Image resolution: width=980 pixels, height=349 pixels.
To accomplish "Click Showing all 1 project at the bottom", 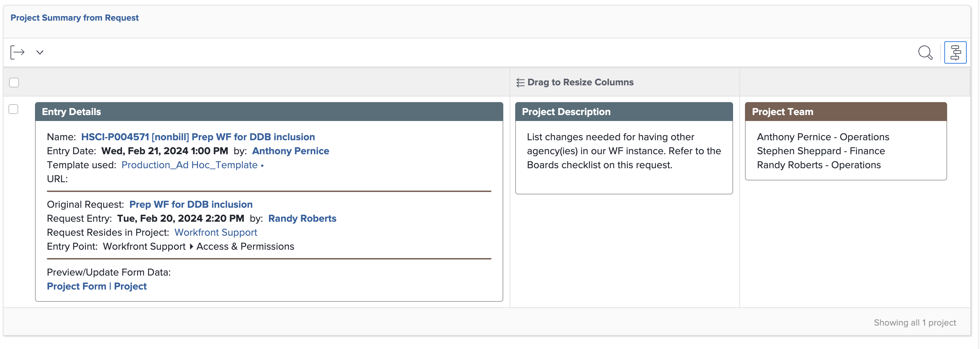I will [x=915, y=322].
